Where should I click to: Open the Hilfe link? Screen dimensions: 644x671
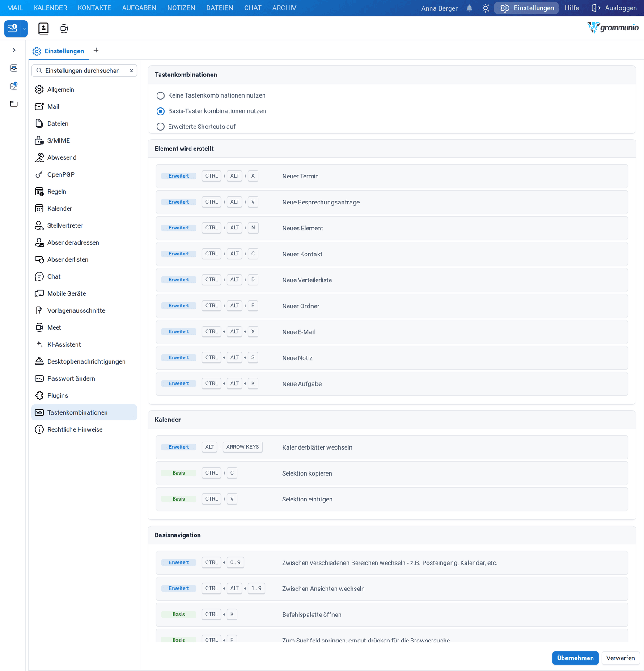point(572,8)
